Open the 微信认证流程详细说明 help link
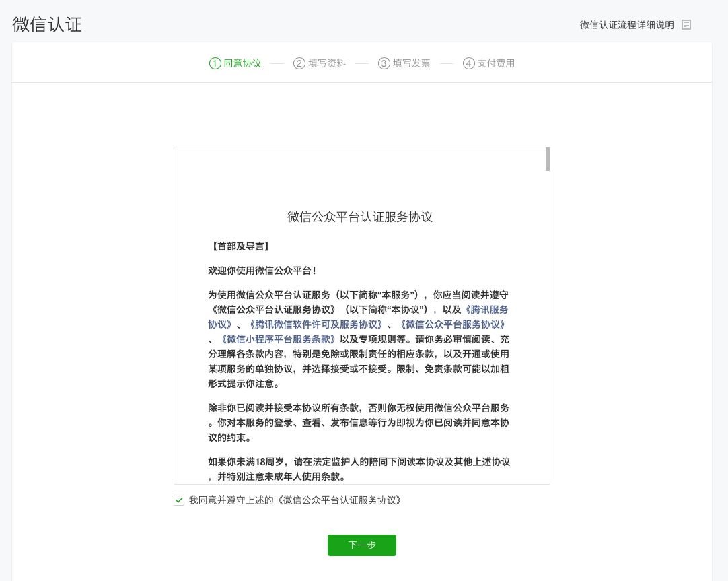This screenshot has width=728, height=581. tap(626, 24)
